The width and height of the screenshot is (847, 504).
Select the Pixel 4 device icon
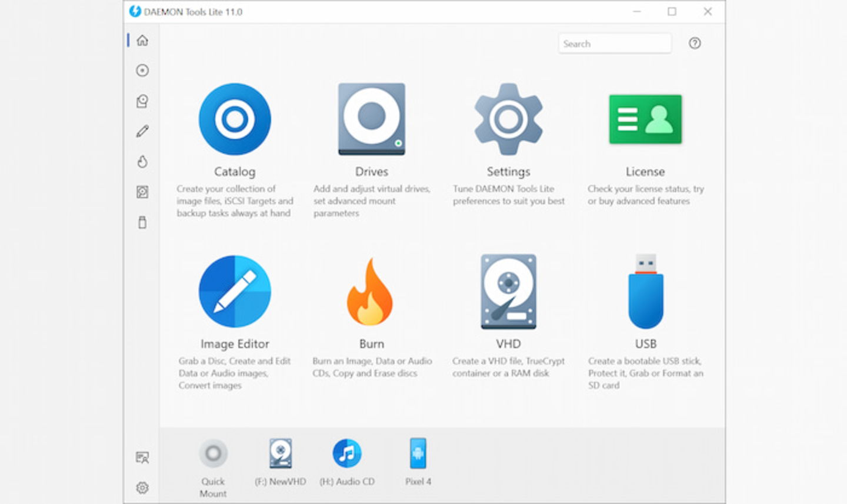[x=418, y=453]
